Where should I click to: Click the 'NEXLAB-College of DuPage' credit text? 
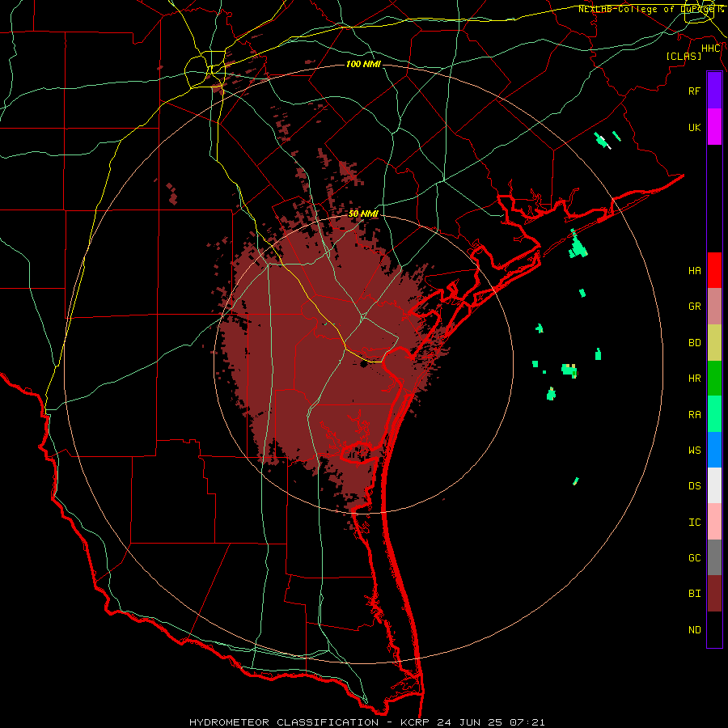point(645,9)
